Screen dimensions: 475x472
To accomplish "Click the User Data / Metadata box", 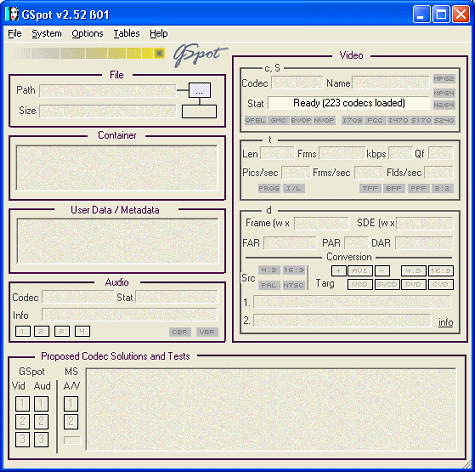I will coord(118,241).
